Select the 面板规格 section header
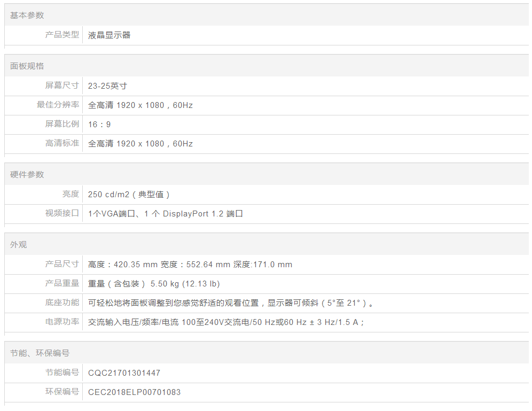532x411 pixels. tap(27, 66)
